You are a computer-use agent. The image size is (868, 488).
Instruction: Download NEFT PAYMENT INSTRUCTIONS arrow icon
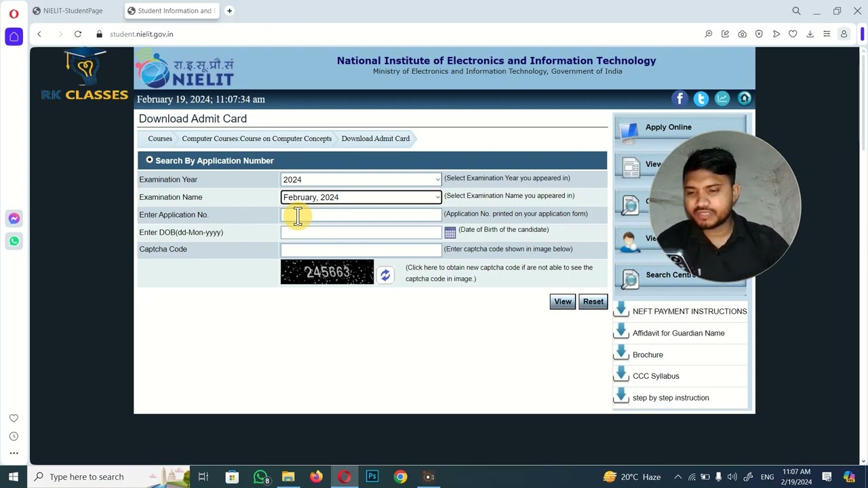[x=621, y=310]
